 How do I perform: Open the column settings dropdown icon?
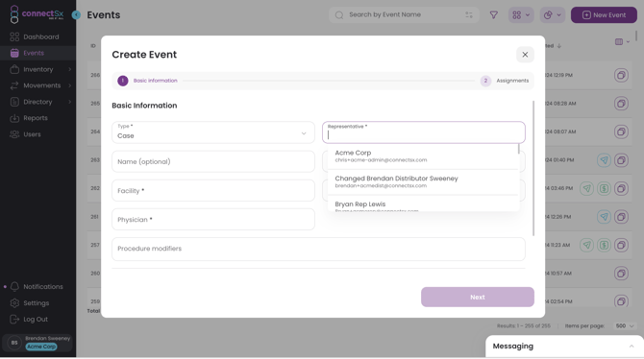point(622,42)
